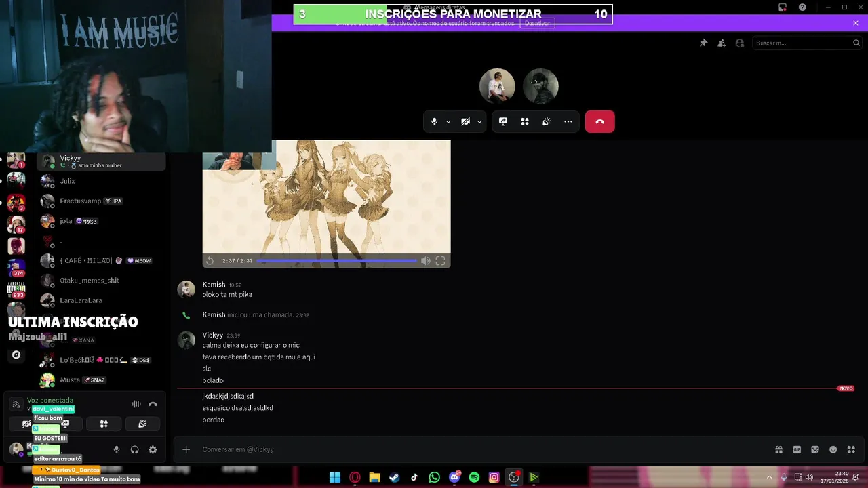This screenshot has height=488, width=868.
Task: Toggle noise suppression in the voice panel
Action: tap(136, 404)
